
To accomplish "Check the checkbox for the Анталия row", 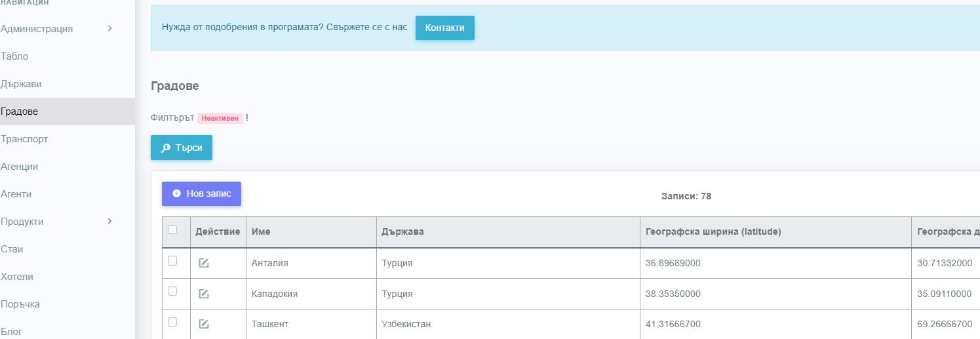I will point(172,260).
